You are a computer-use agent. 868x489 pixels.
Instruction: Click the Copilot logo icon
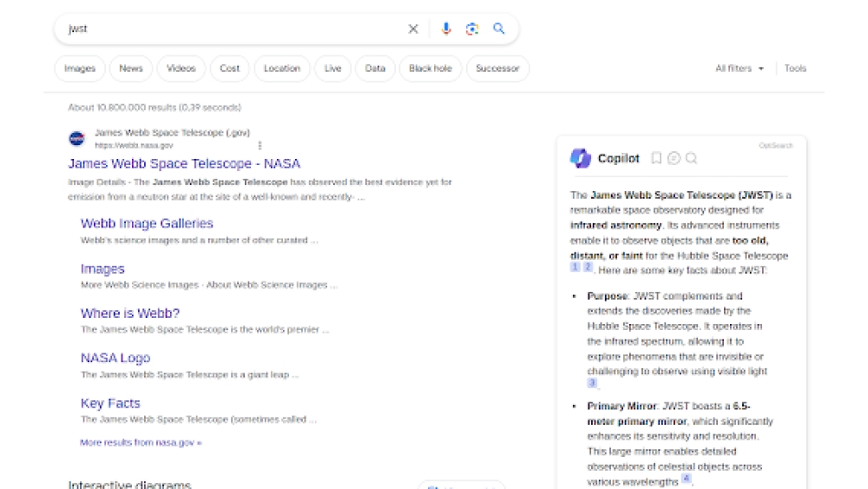coord(580,158)
